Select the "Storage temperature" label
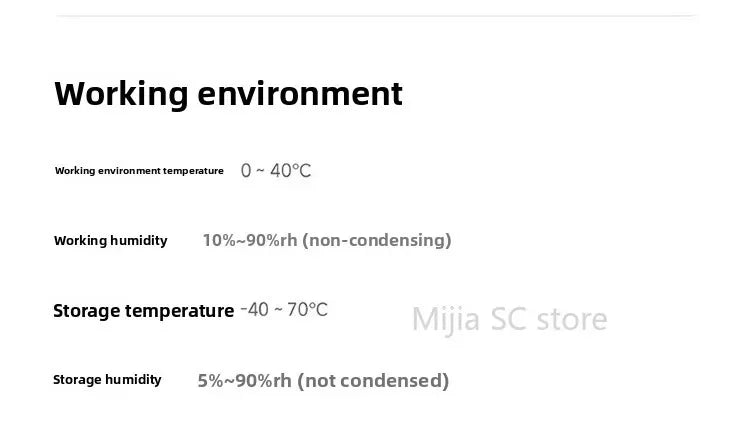Screen dimensions: 750x422 [x=143, y=311]
